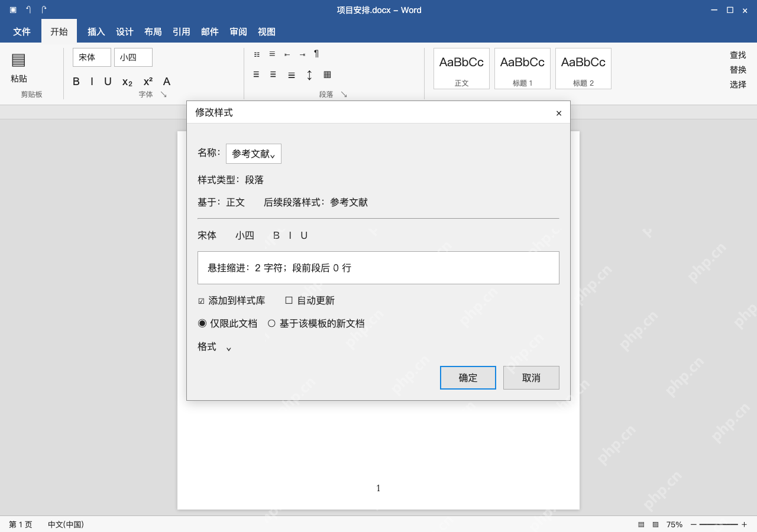
Task: Click 取消 to cancel the dialog
Action: [531, 378]
